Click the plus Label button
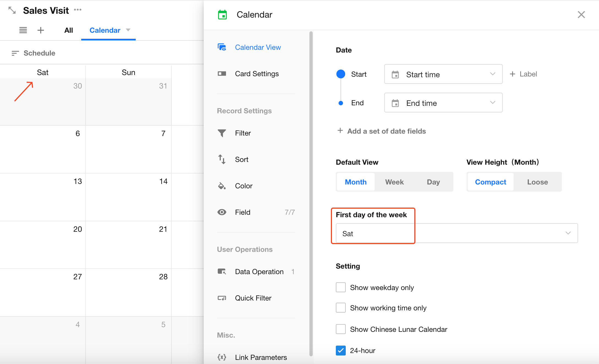 point(524,74)
